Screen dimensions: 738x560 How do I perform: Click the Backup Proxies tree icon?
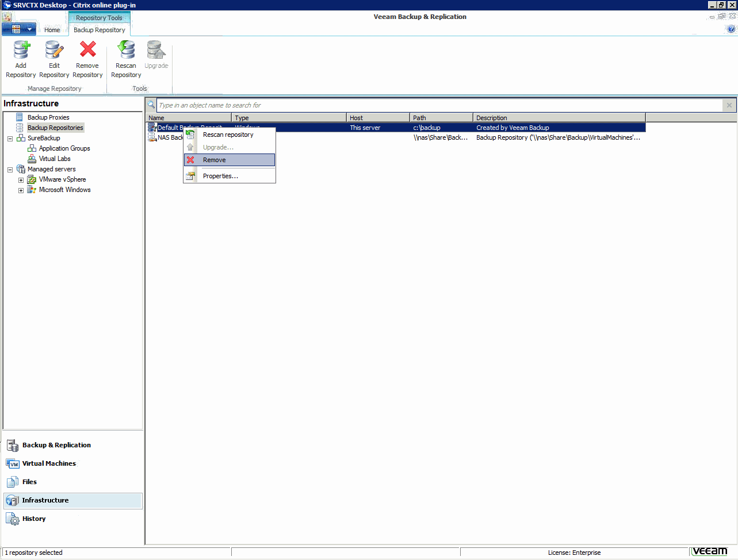[x=20, y=117]
